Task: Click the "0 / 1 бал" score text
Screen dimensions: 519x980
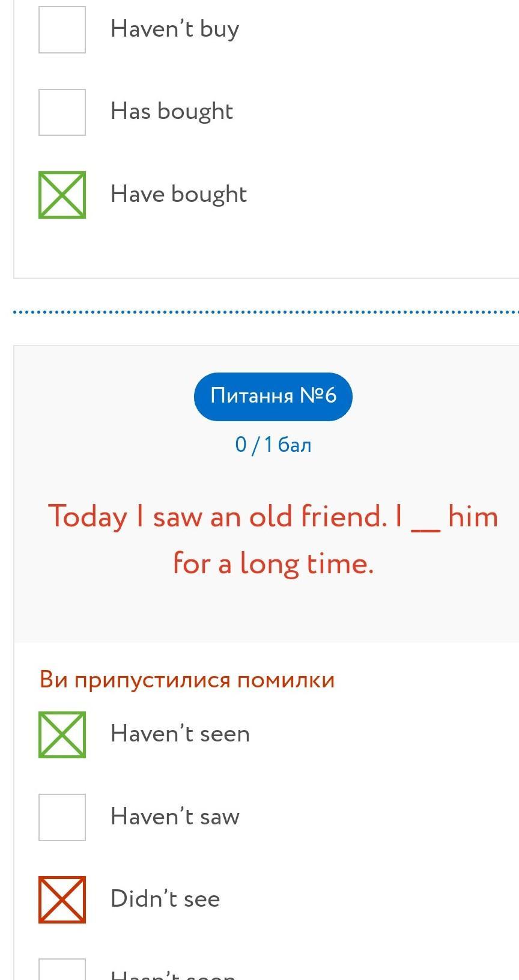Action: pyautogui.click(x=273, y=445)
